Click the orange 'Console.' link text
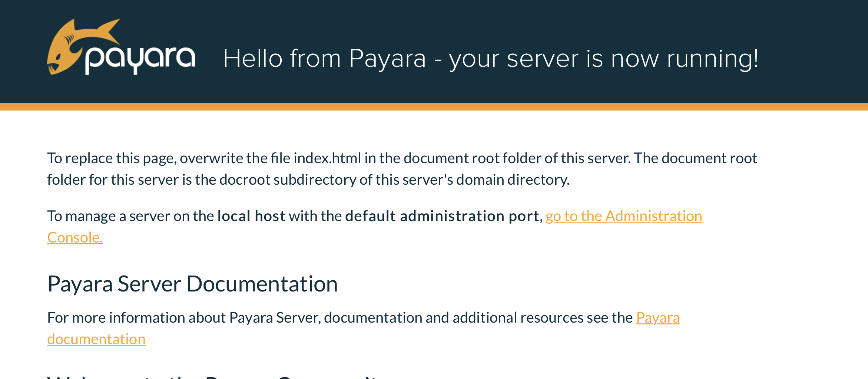The height and width of the screenshot is (379, 868). [x=75, y=237]
